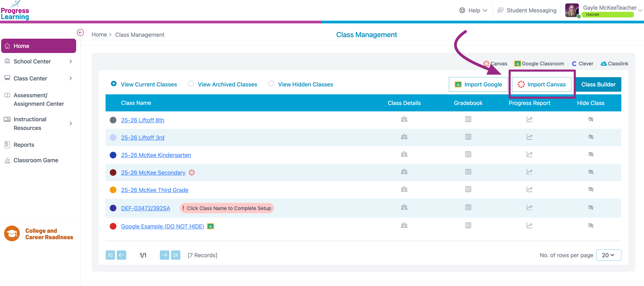The width and height of the screenshot is (644, 286).
Task: Open class details for 25-26 Liftoff 8th
Action: (x=404, y=119)
